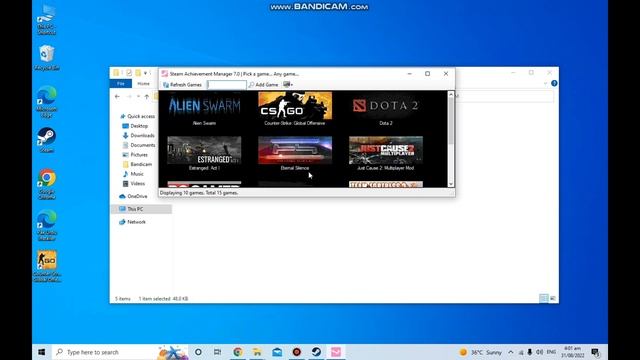640x360 pixels.
Task: Open the Counter-Strike Global Offensive desktop shortcut
Action: (47, 266)
